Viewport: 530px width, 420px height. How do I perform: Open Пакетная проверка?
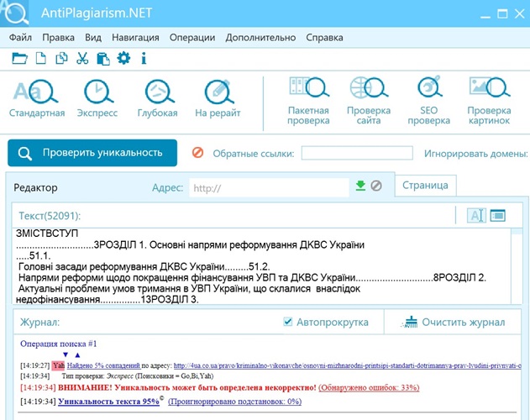tap(308, 101)
